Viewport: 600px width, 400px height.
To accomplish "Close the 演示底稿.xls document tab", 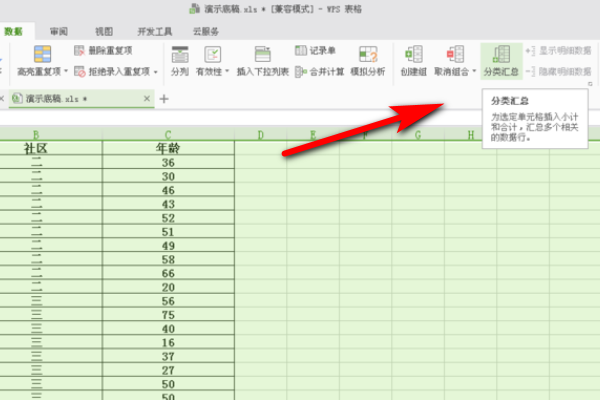I will click(147, 99).
